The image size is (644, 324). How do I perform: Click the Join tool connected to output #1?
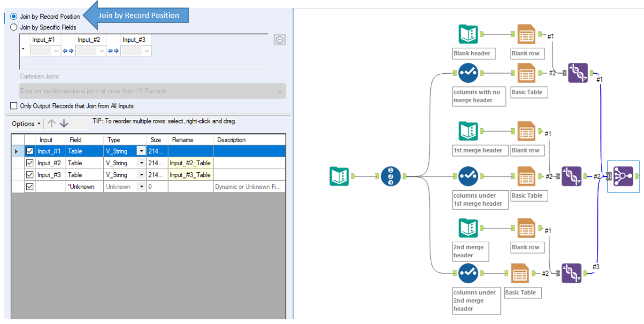click(578, 73)
